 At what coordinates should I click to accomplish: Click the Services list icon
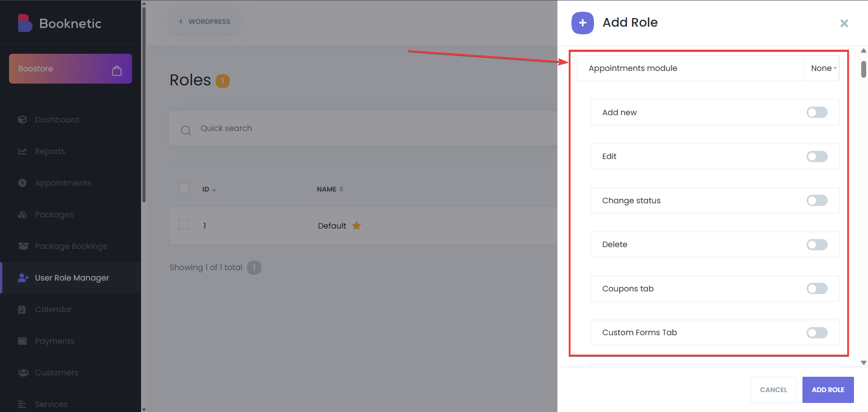pos(22,404)
